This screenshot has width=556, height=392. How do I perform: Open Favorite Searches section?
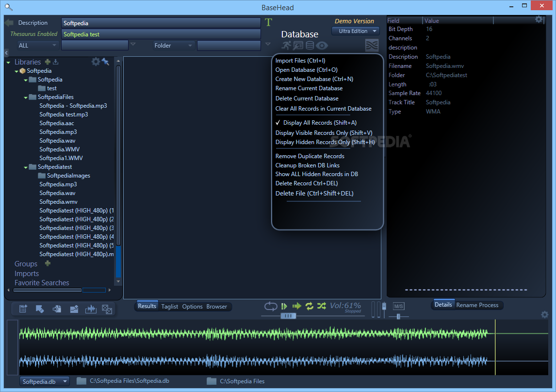click(x=42, y=283)
